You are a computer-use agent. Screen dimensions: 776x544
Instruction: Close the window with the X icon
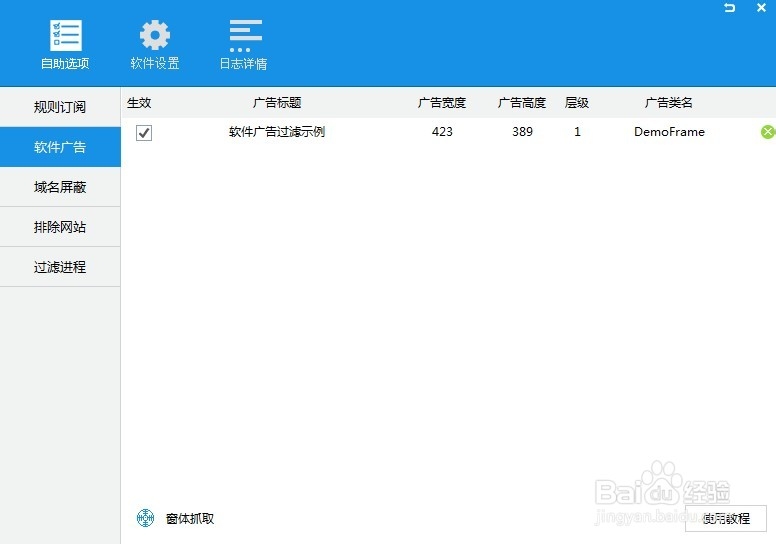click(762, 7)
